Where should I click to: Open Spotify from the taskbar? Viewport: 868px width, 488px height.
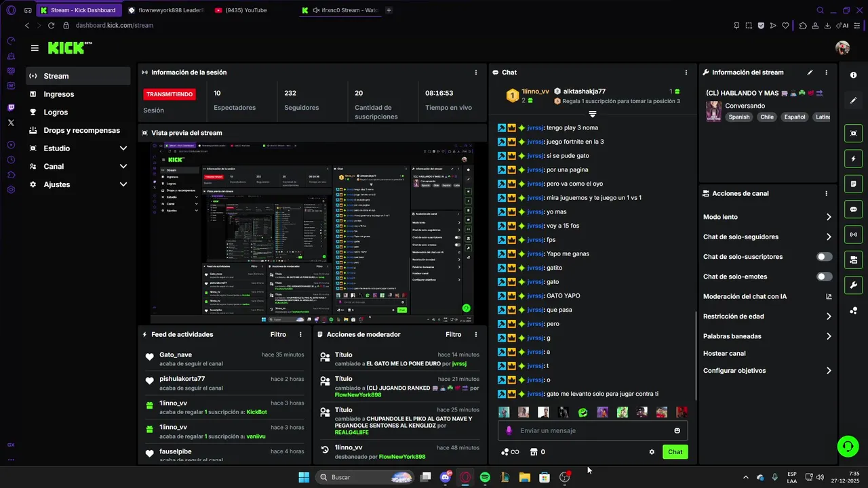pyautogui.click(x=485, y=477)
